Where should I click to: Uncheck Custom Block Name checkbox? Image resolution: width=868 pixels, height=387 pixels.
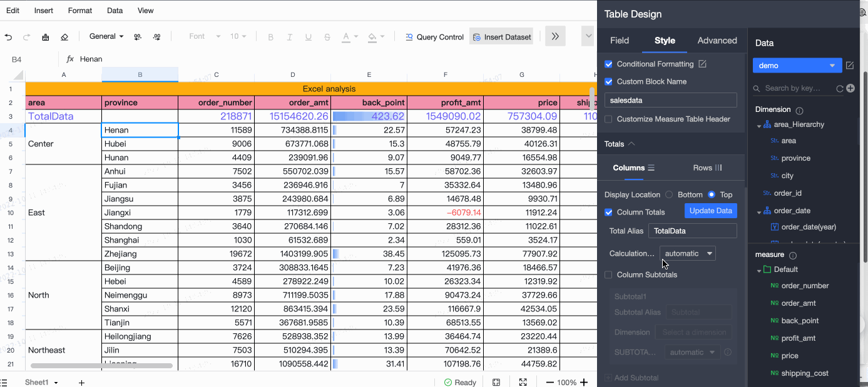tap(608, 81)
